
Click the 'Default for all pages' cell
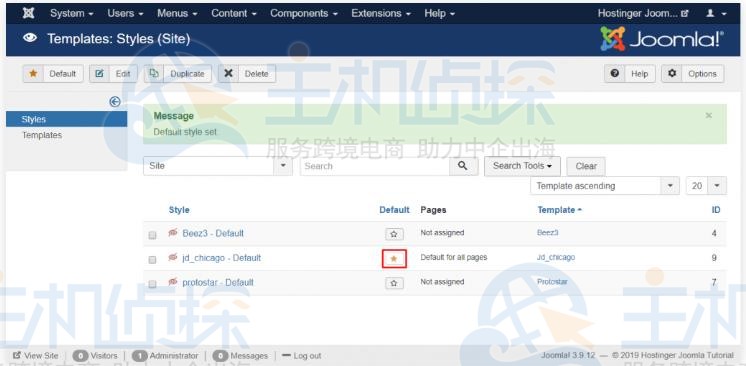point(454,257)
